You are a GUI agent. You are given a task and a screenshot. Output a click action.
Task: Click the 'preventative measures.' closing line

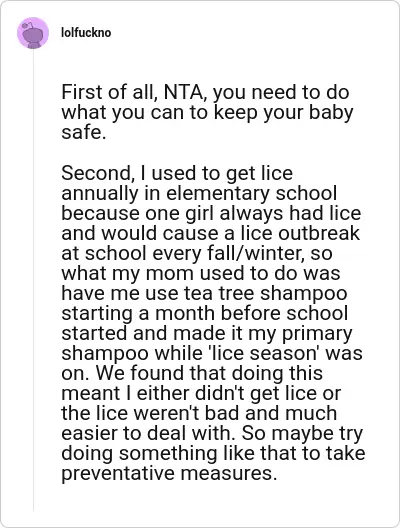click(169, 473)
